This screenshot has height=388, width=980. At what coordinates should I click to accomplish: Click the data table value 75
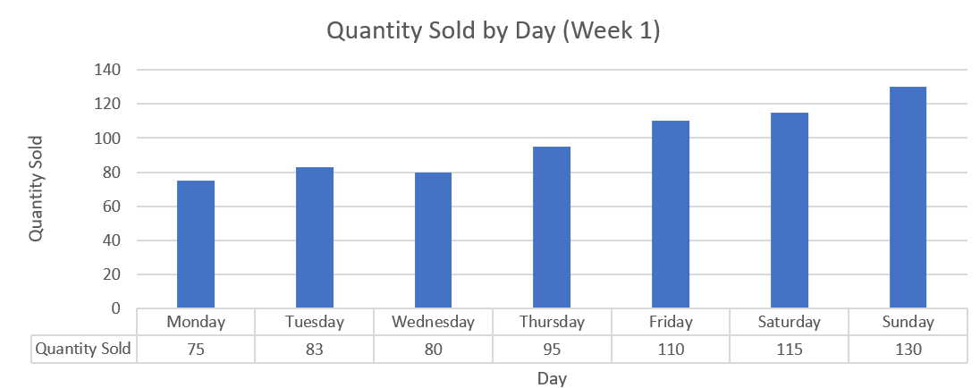[x=196, y=350]
